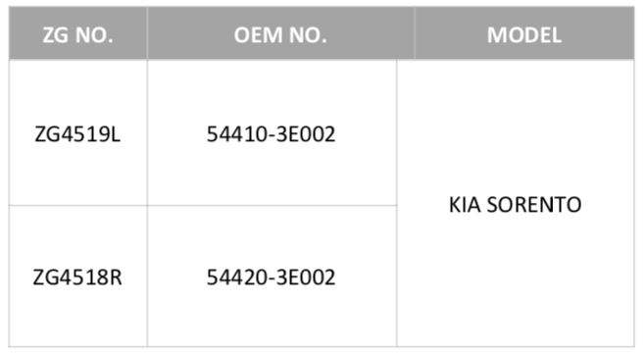Click the divider between OEM NO. and MODEL headers

(415, 33)
